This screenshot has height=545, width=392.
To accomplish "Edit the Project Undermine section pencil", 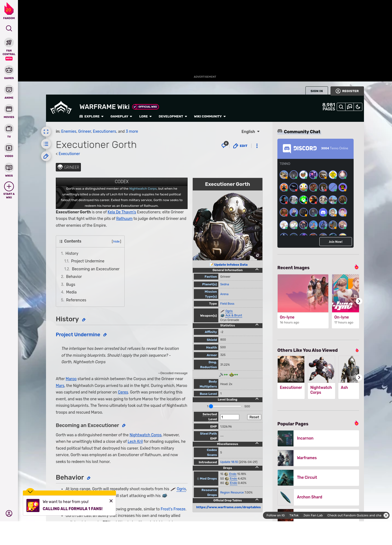I will click(105, 335).
